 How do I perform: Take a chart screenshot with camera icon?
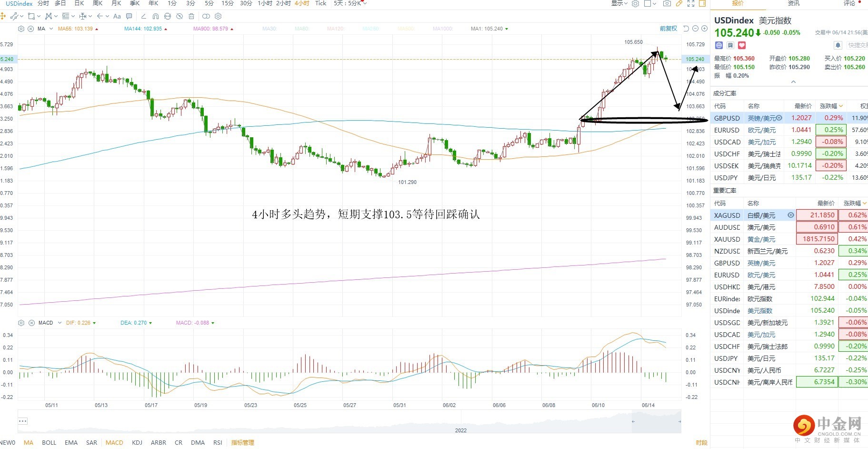click(x=667, y=3)
